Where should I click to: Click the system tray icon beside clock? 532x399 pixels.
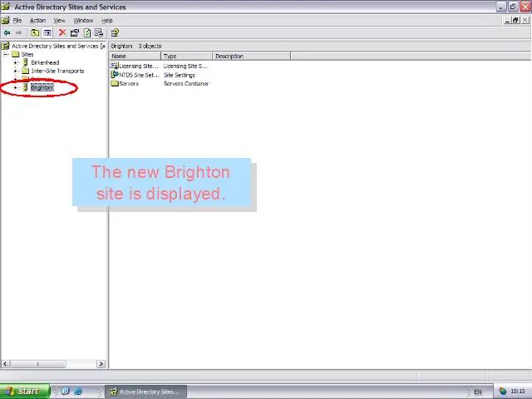pos(502,392)
